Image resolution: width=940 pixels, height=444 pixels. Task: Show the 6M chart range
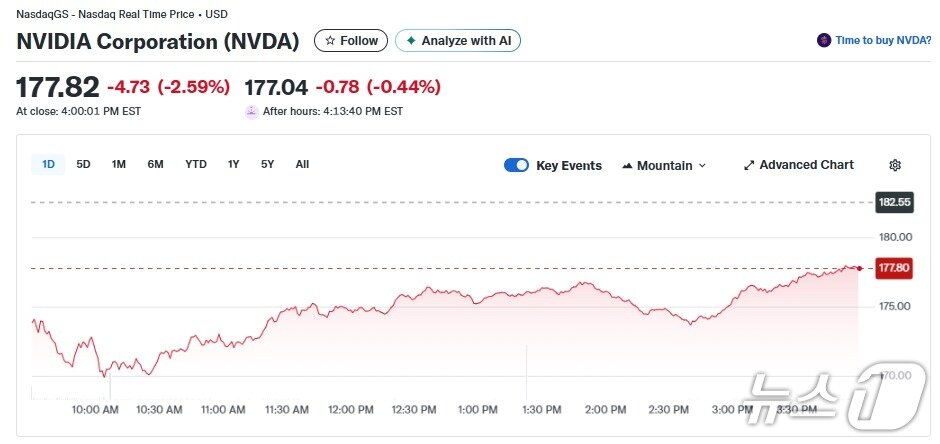[x=155, y=164]
